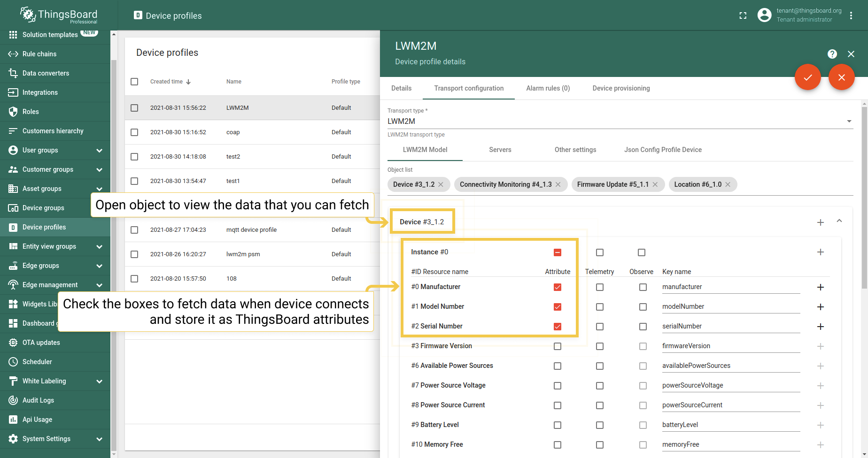Check Telemetry for #9 Battery Level
The image size is (868, 458).
[600, 425]
